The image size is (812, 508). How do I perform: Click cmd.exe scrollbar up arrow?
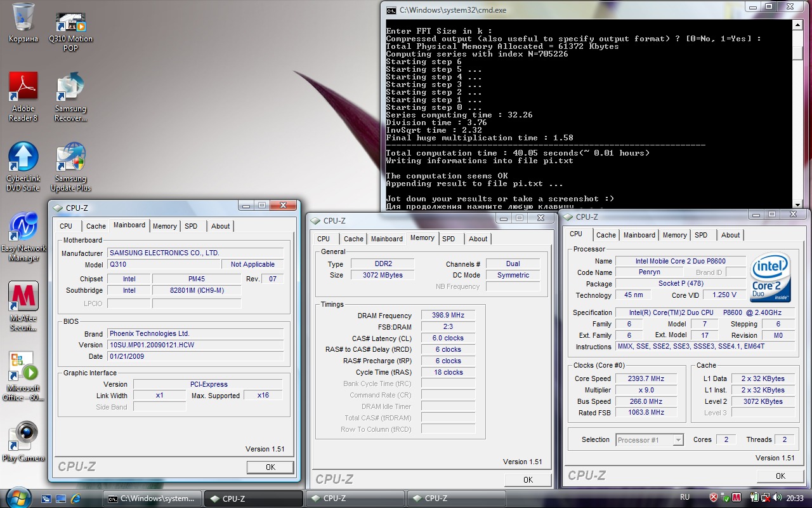pyautogui.click(x=797, y=25)
